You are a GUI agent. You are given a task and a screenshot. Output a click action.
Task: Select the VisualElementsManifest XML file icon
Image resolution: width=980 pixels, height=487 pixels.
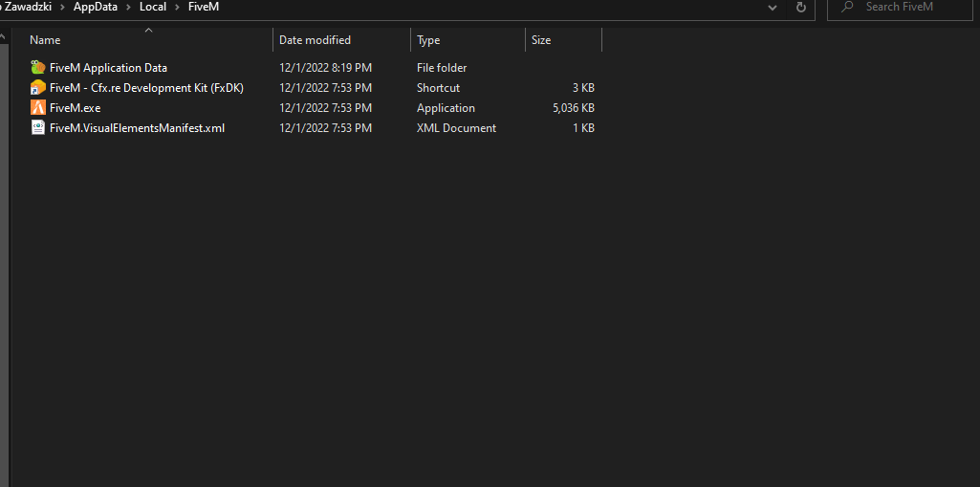[x=38, y=128]
